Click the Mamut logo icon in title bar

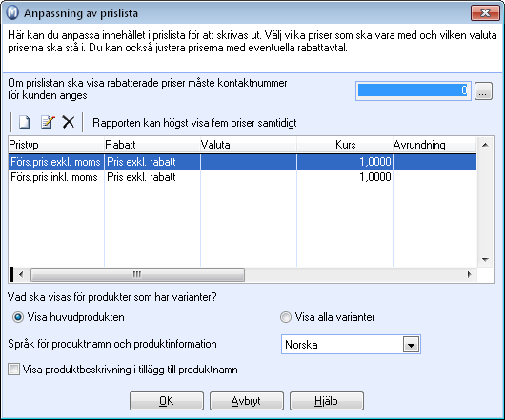tap(12, 13)
